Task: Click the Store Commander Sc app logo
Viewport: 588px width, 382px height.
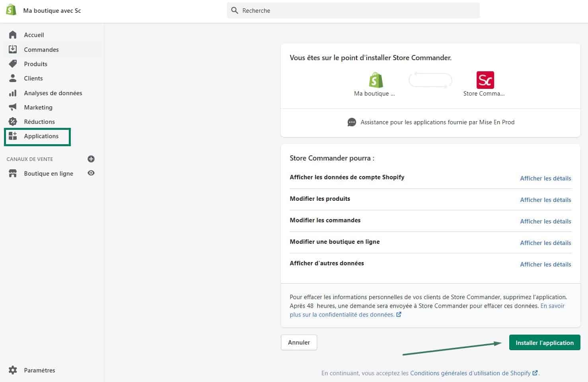Action: tap(485, 80)
